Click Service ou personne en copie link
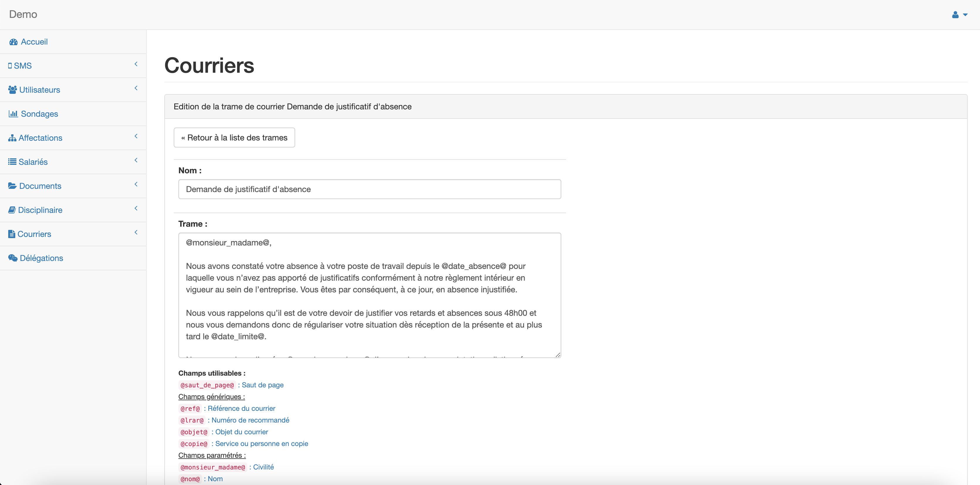 coord(262,444)
